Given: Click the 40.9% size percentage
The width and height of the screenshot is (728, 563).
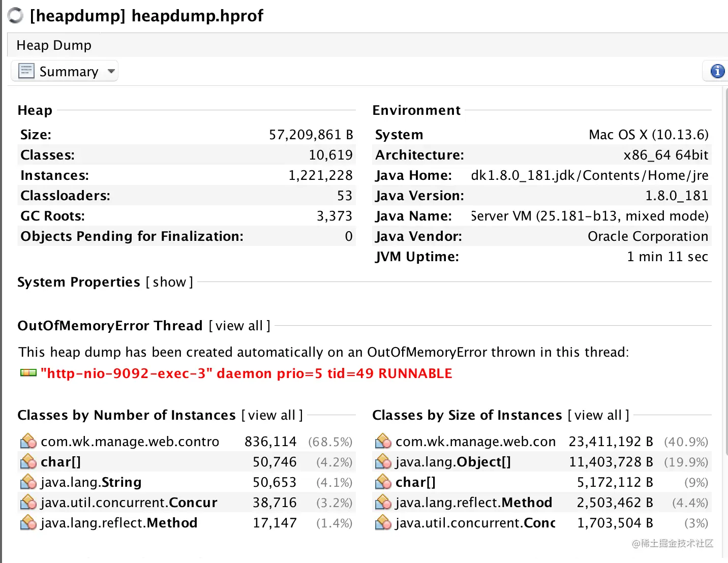Looking at the screenshot, I should pos(686,442).
